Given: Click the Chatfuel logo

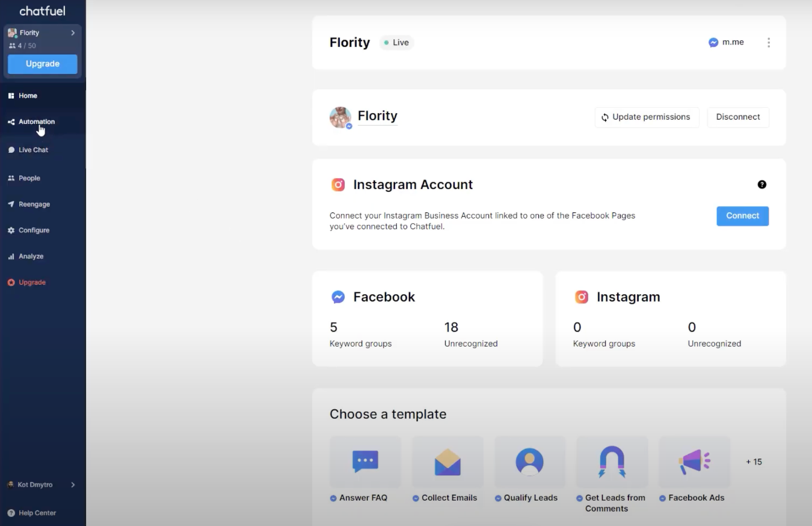Looking at the screenshot, I should [42, 11].
